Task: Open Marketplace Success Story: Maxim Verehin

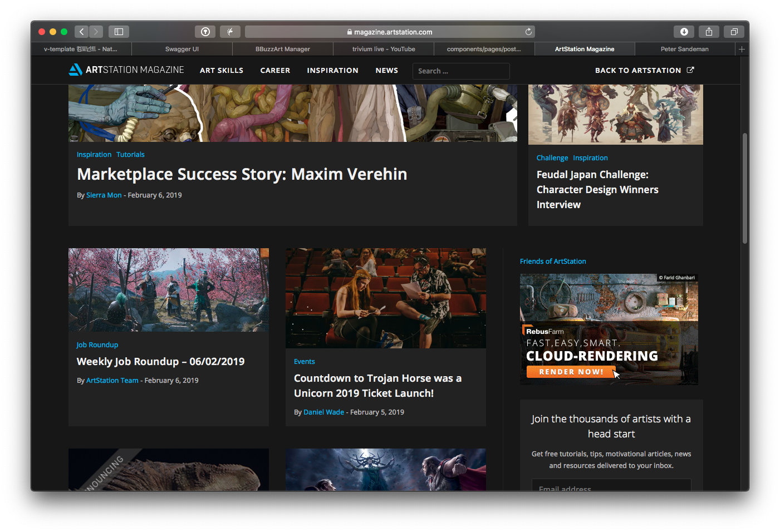Action: click(242, 174)
